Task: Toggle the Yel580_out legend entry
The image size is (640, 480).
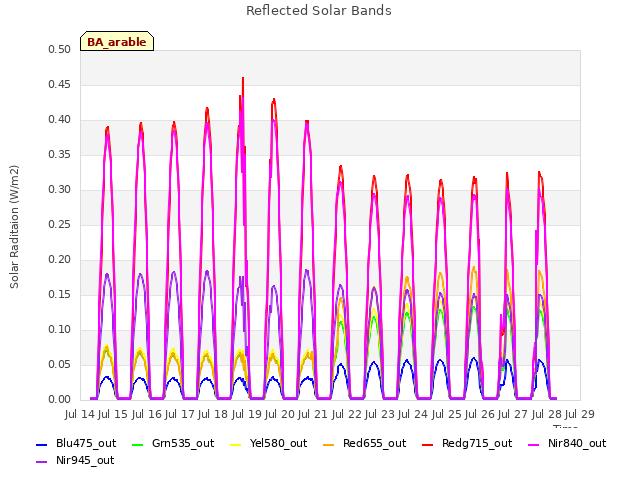Action: point(269,444)
